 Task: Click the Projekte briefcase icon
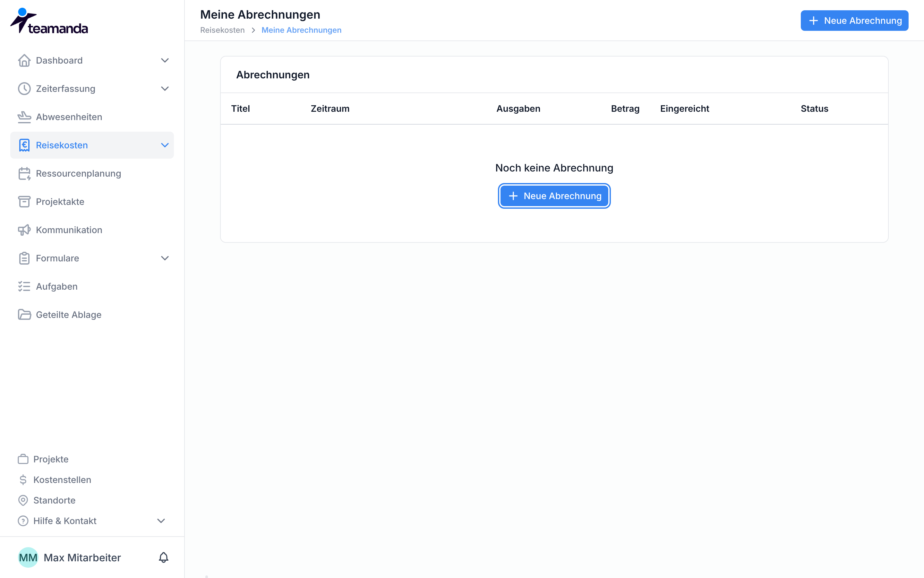tap(23, 459)
